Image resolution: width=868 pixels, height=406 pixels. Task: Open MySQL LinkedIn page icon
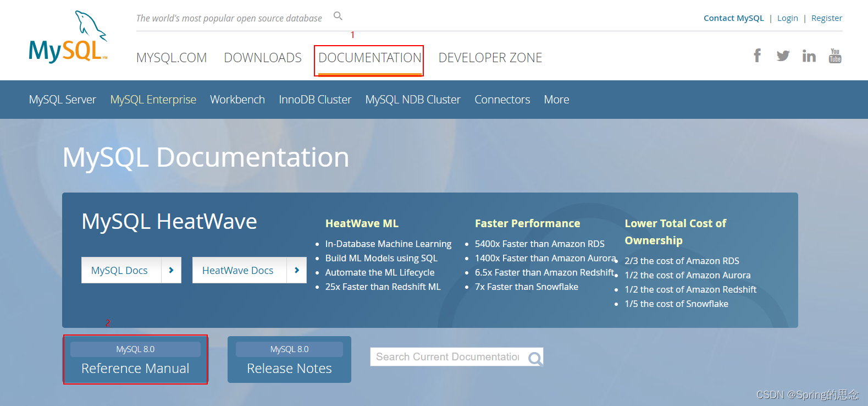click(809, 56)
